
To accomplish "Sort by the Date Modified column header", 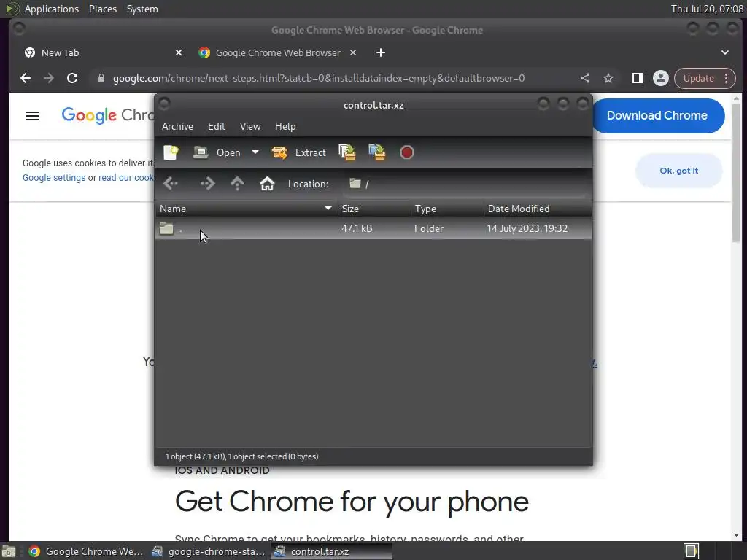I will click(x=538, y=209).
